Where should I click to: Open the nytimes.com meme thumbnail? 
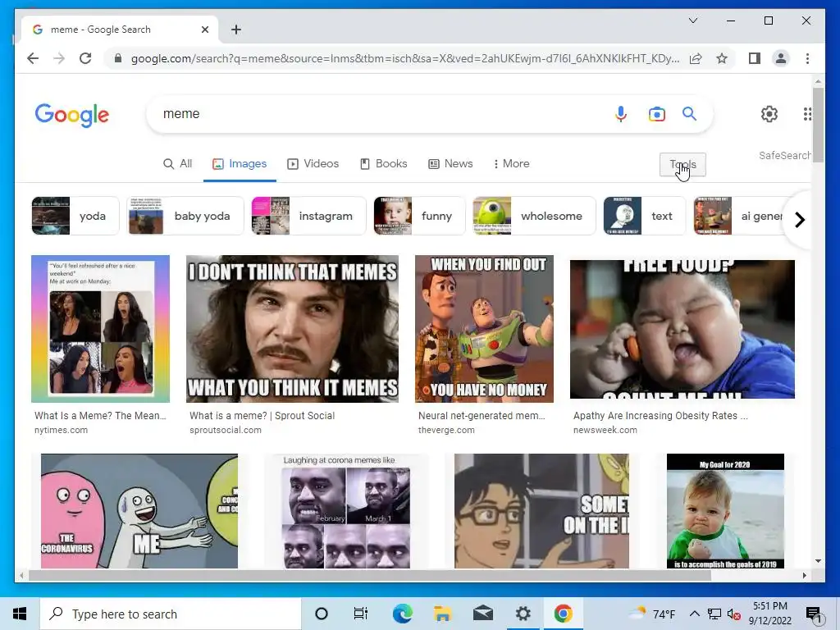pyautogui.click(x=100, y=329)
